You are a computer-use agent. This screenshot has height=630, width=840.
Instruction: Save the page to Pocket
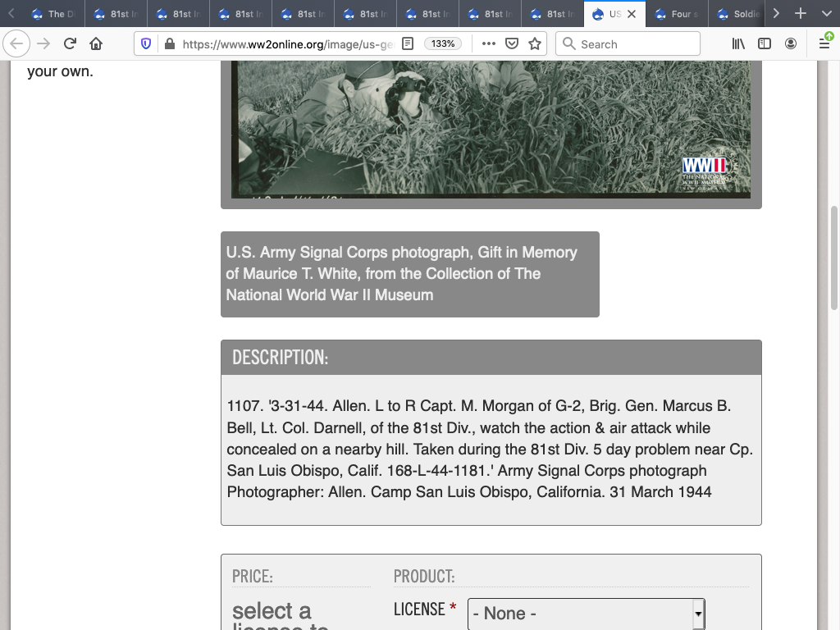(512, 44)
